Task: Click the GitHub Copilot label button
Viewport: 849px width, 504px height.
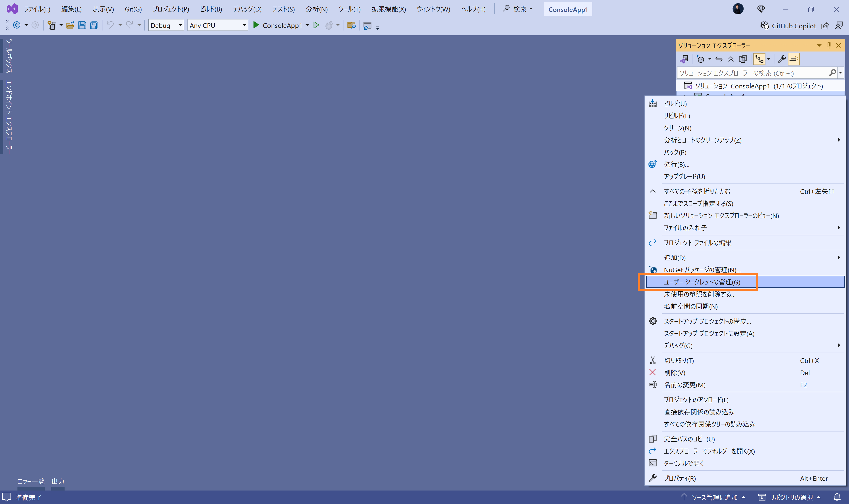Action: click(794, 26)
